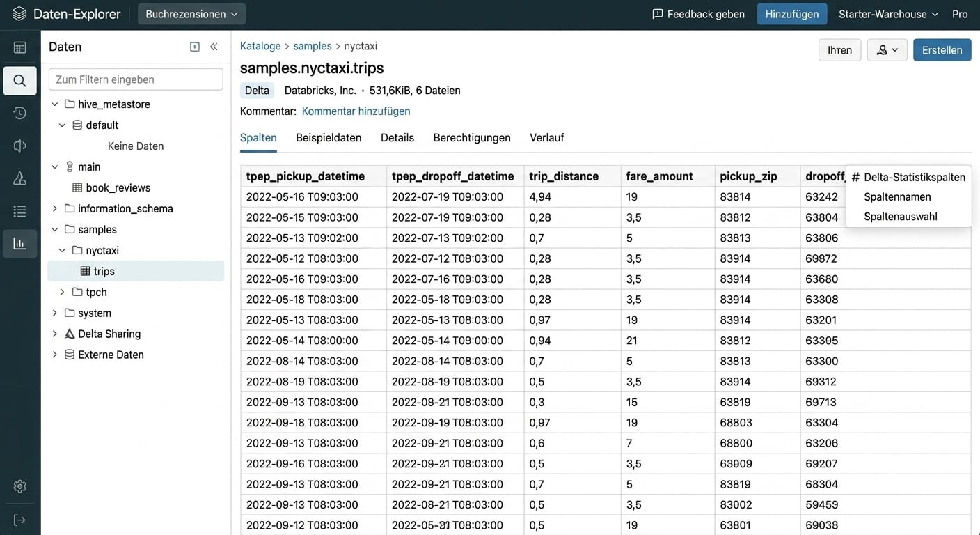Switch to the Spalten tab
This screenshot has height=535, width=980.
tap(258, 137)
